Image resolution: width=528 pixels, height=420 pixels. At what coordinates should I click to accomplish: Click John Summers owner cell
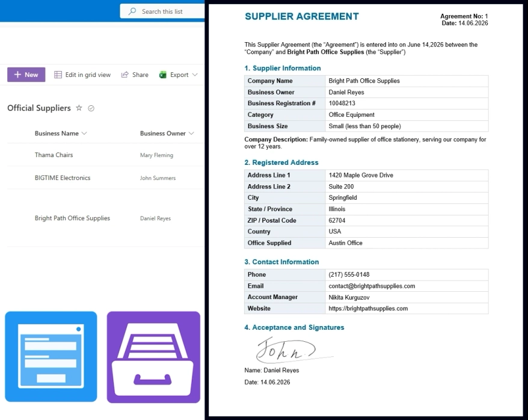(x=158, y=178)
